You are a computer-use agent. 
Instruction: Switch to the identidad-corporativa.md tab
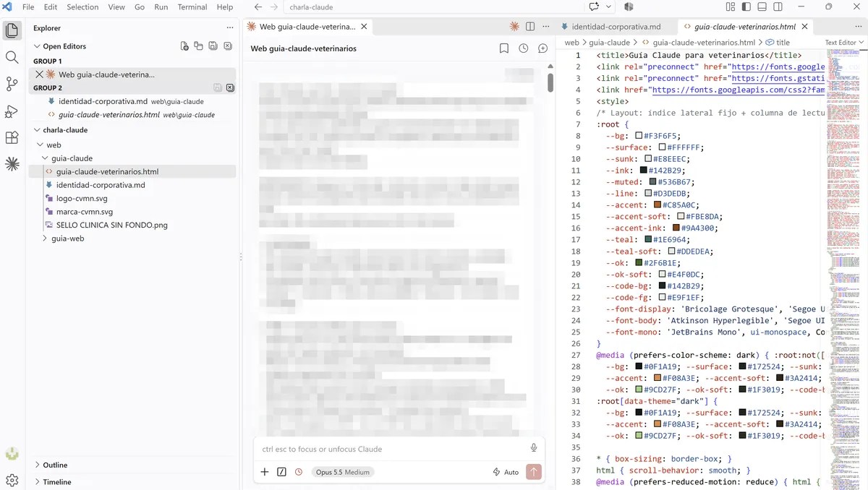(616, 27)
